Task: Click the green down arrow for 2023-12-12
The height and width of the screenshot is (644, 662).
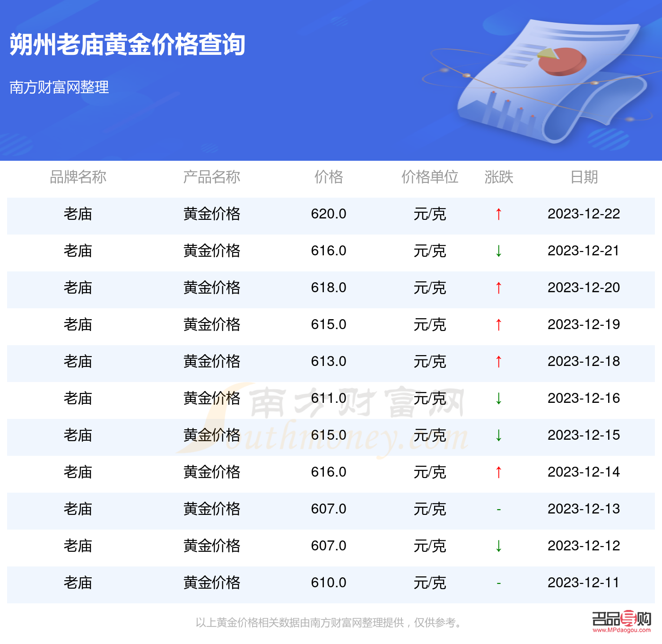Action: [498, 546]
